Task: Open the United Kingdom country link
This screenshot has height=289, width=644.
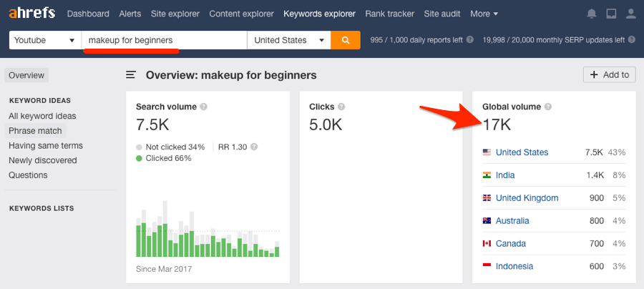Action: point(527,198)
